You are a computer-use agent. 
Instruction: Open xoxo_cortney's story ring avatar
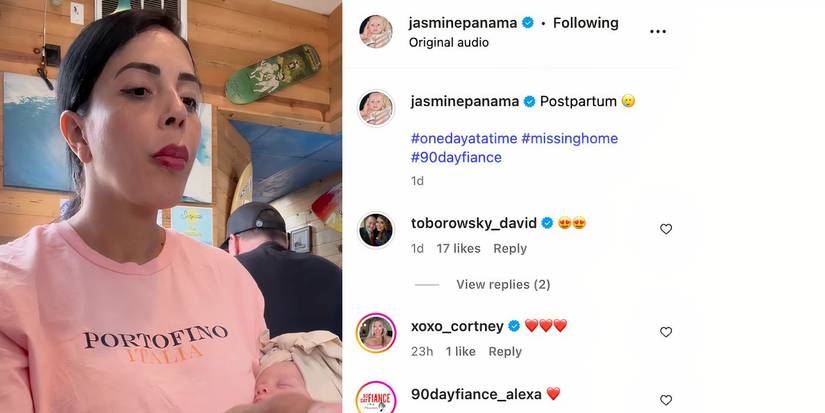point(376,333)
